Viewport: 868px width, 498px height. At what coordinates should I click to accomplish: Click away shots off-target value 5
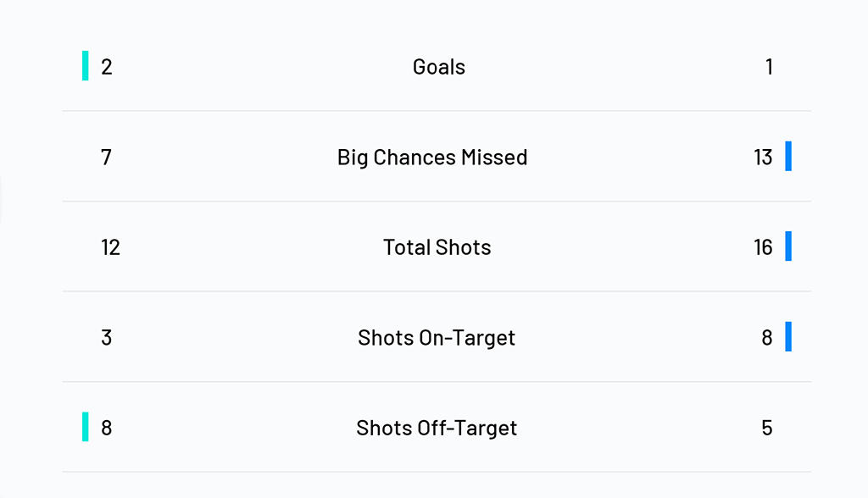766,428
